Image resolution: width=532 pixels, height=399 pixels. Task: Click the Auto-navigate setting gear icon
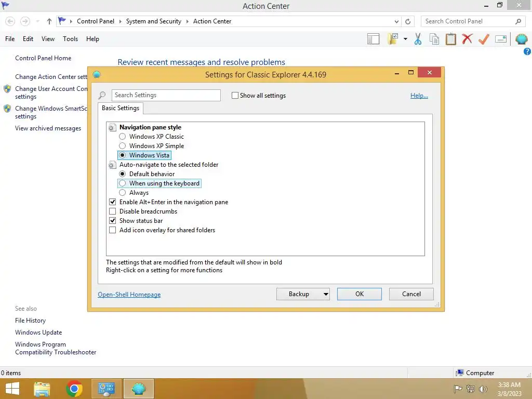(112, 165)
